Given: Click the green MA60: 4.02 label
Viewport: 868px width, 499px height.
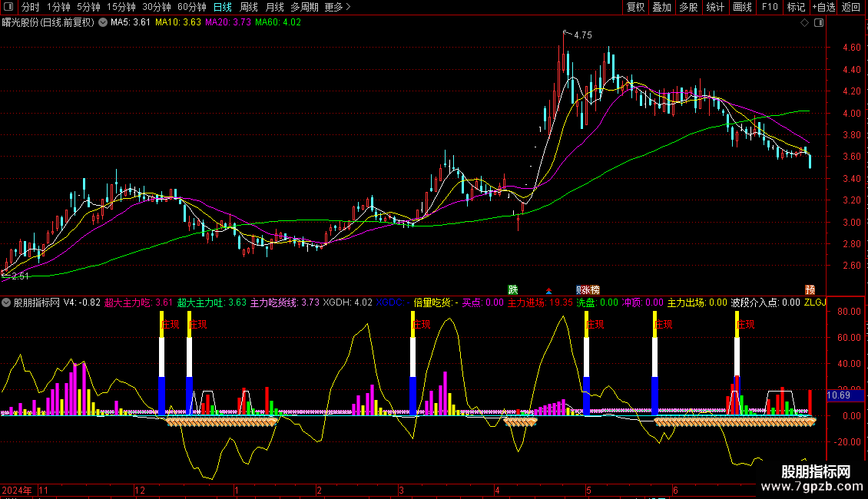Looking at the screenshot, I should tap(278, 23).
